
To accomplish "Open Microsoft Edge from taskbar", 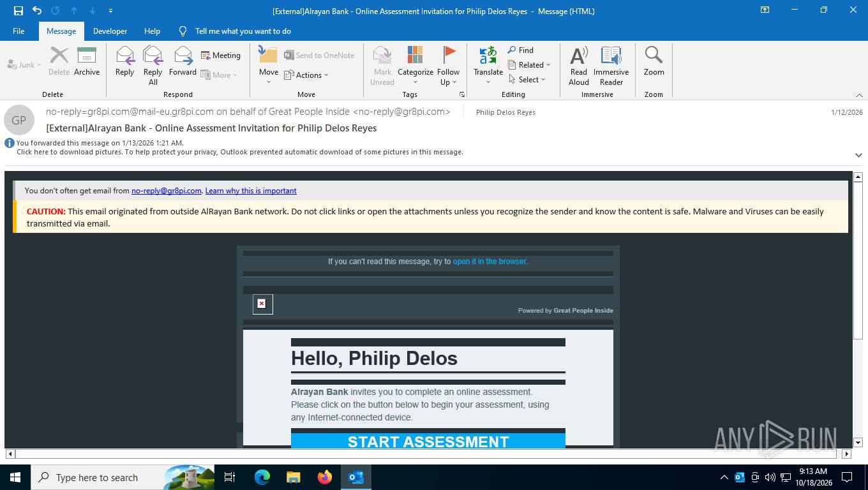I will click(262, 477).
